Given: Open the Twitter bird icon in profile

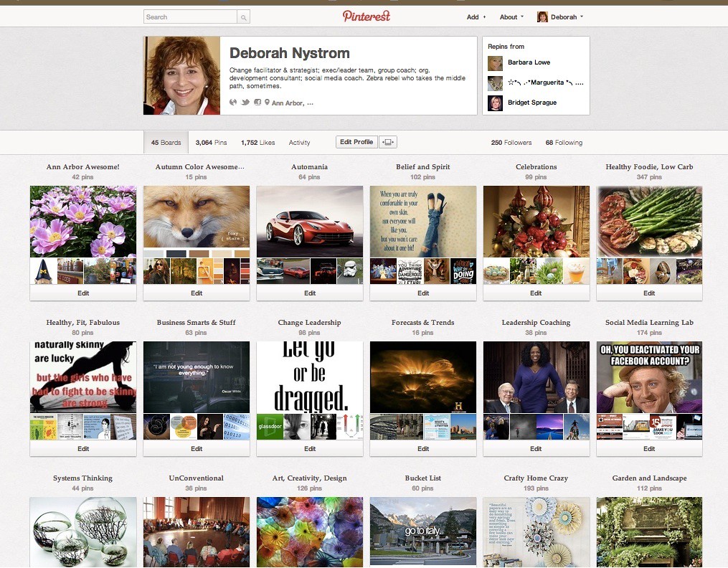Looking at the screenshot, I should tap(245, 103).
